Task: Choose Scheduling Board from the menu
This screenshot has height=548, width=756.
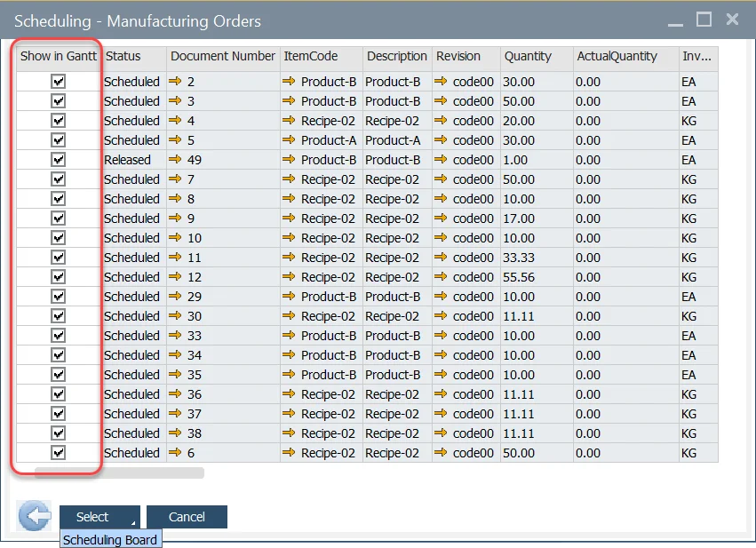Action: [x=110, y=538]
